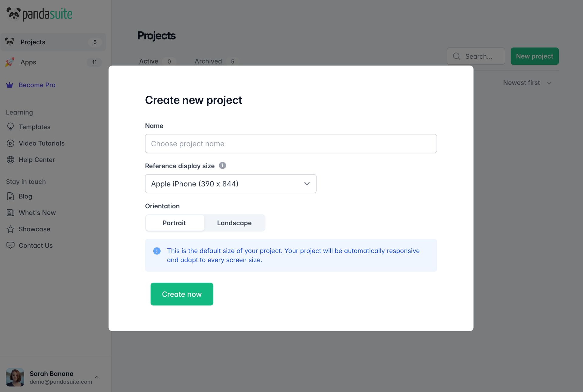Switch orientation to Landscape
583x392 pixels.
tap(234, 223)
